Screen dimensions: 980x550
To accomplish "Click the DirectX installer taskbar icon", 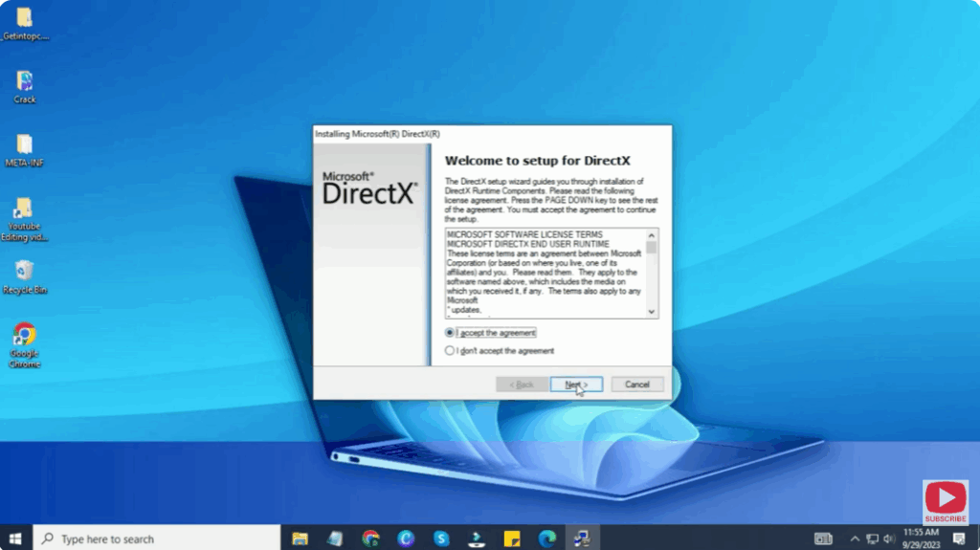I will pos(583,539).
